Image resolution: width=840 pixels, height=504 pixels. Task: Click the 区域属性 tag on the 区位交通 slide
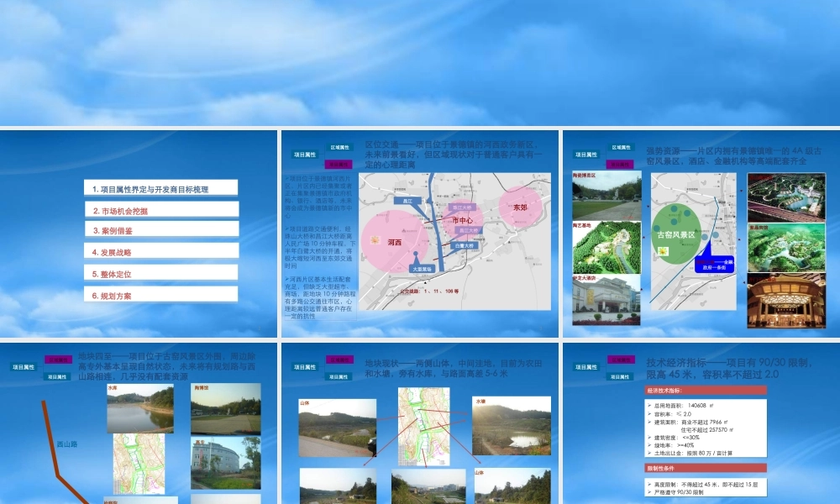click(339, 147)
